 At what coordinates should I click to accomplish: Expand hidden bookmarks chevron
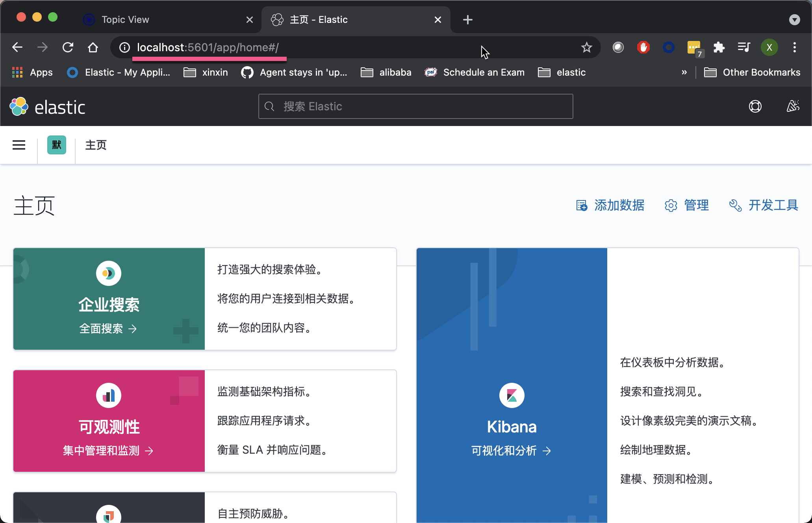(684, 72)
